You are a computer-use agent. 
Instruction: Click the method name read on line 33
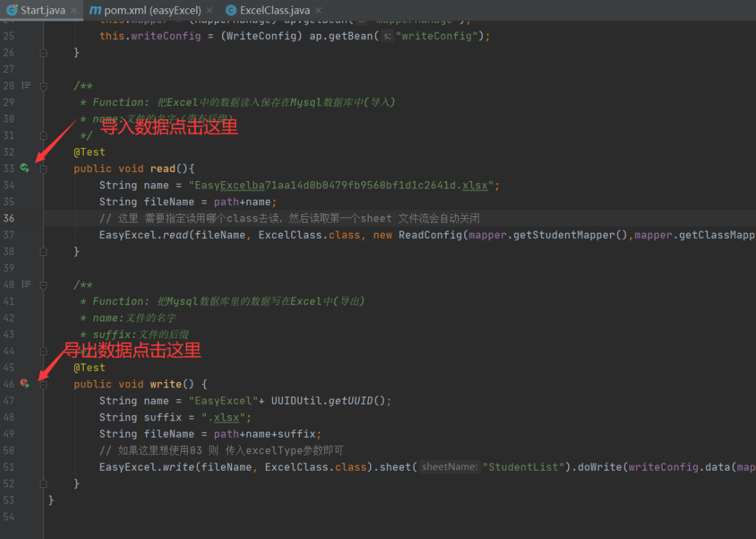(x=162, y=169)
